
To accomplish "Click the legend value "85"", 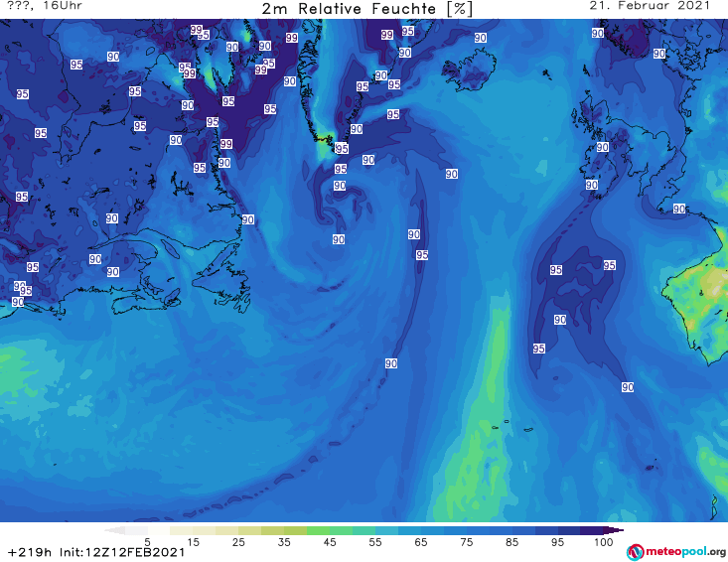I will pos(512,542).
